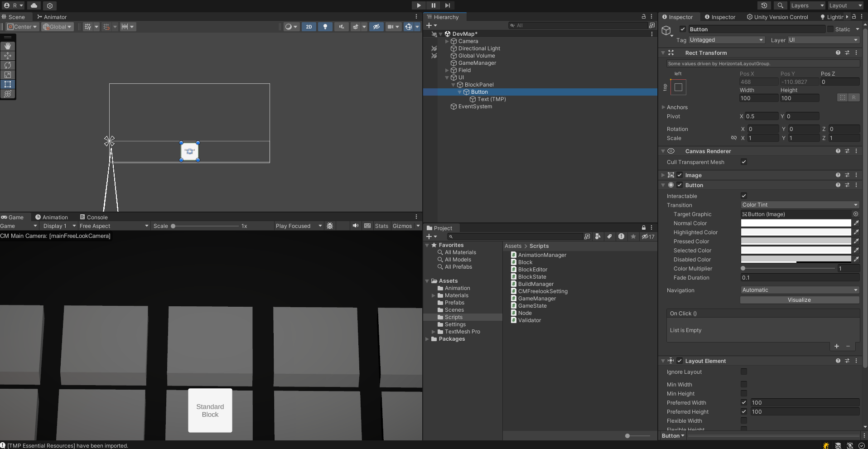Select the Scale tool in Scene
The height and width of the screenshot is (449, 868).
[x=8, y=75]
